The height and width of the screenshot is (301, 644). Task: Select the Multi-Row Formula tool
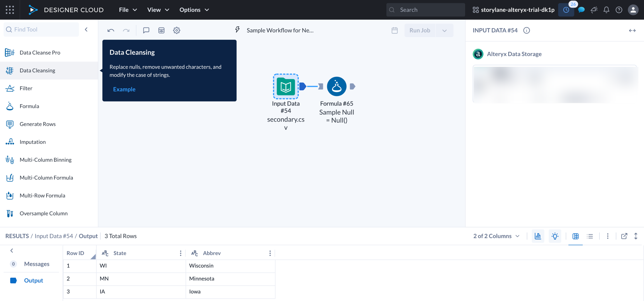[42, 195]
